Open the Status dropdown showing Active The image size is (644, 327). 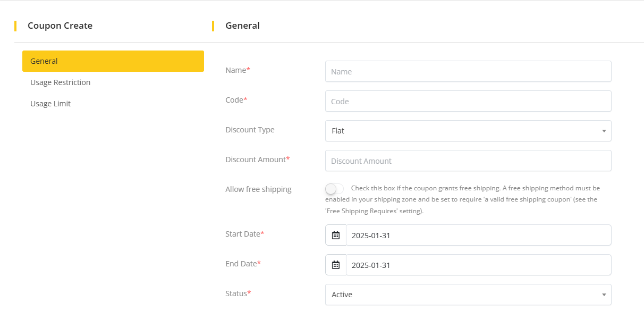pyautogui.click(x=468, y=295)
